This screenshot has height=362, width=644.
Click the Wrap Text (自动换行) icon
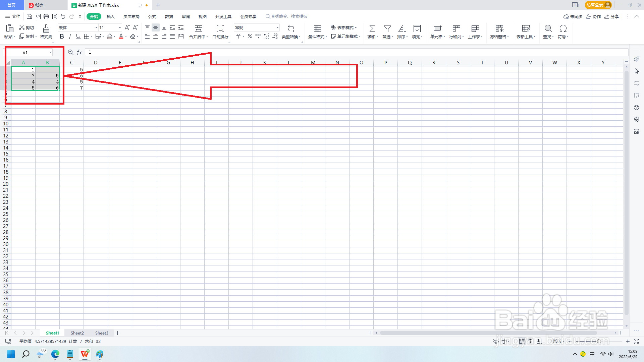(220, 29)
